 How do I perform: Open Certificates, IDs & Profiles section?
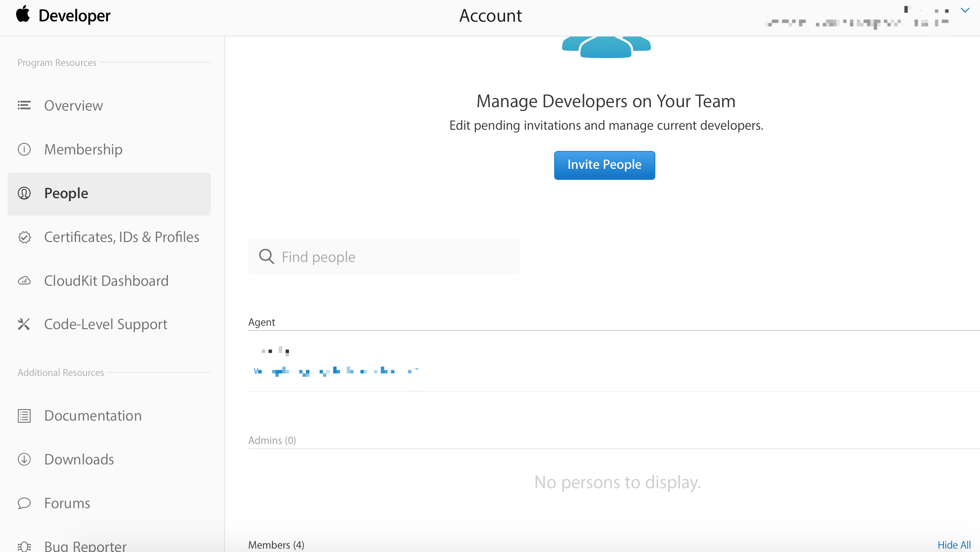tap(122, 237)
